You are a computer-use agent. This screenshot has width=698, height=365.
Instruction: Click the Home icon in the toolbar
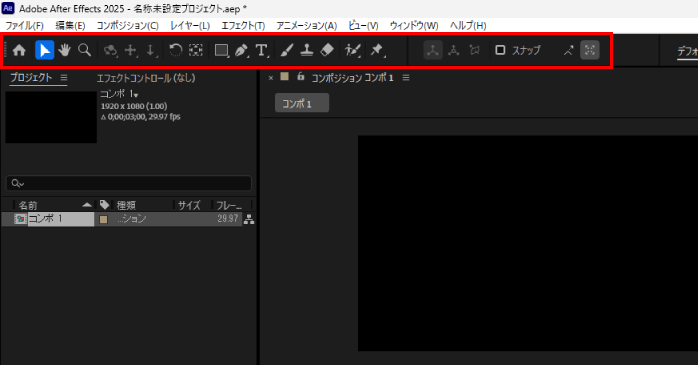tap(19, 50)
